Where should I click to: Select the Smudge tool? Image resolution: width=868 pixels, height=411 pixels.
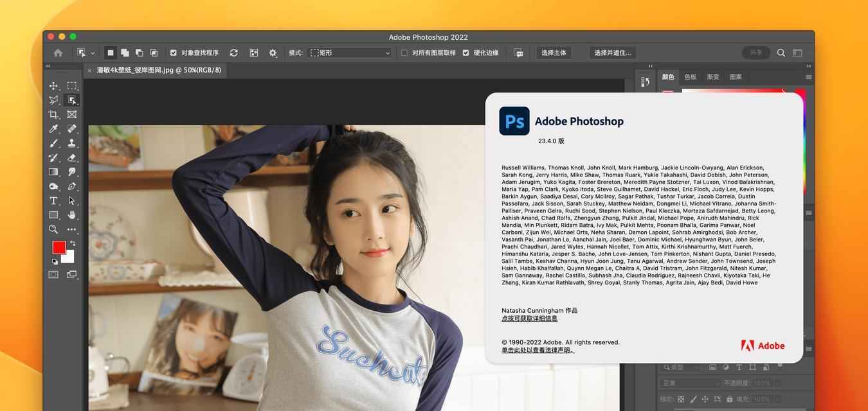tap(72, 171)
